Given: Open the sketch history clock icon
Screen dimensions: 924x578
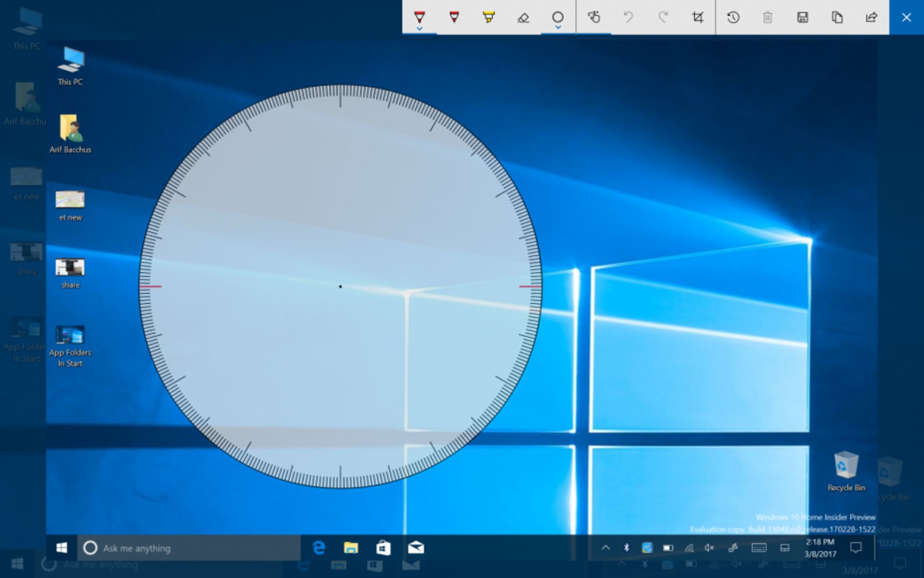Looking at the screenshot, I should [x=733, y=18].
